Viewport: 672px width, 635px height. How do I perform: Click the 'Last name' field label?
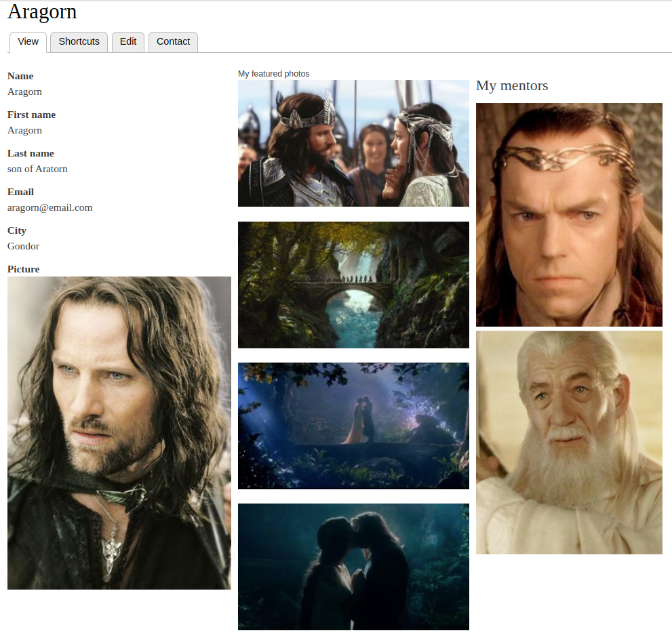point(31,153)
